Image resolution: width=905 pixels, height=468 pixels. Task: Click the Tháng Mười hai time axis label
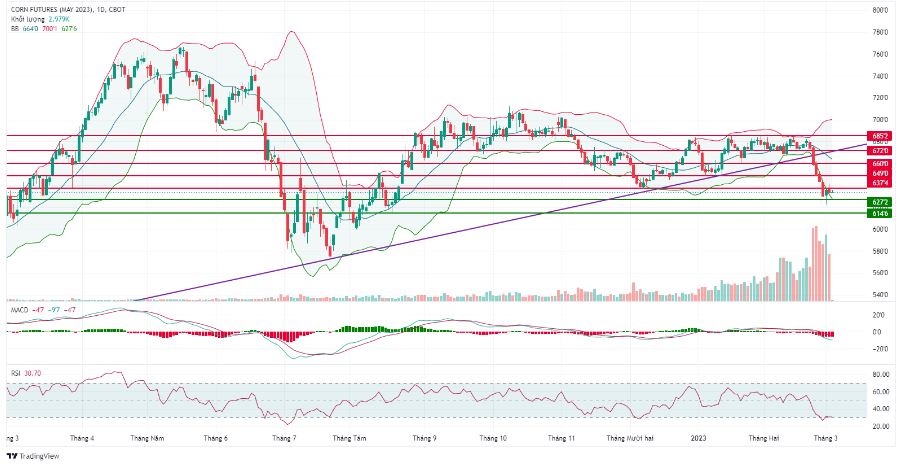tap(630, 439)
